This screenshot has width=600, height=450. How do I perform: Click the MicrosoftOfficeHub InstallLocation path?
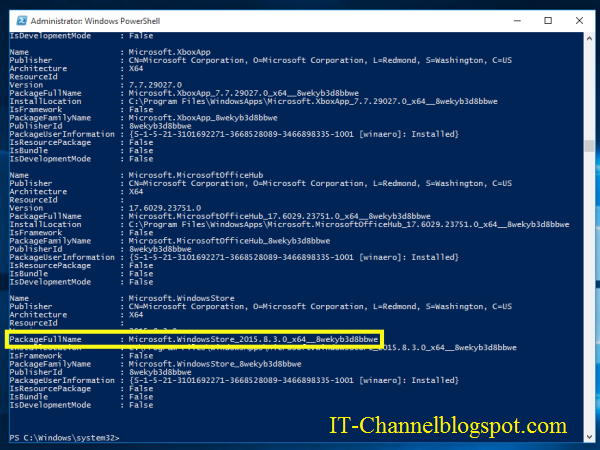coord(349,225)
